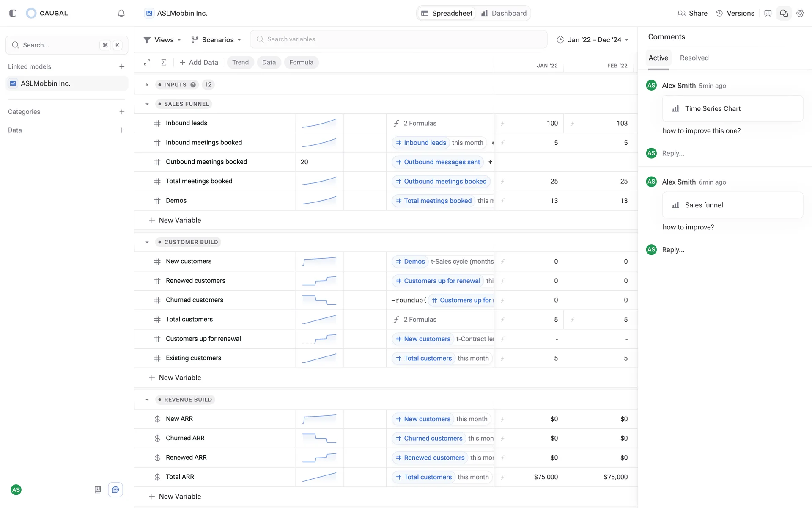
Task: Click the Search variables field
Action: click(x=398, y=39)
